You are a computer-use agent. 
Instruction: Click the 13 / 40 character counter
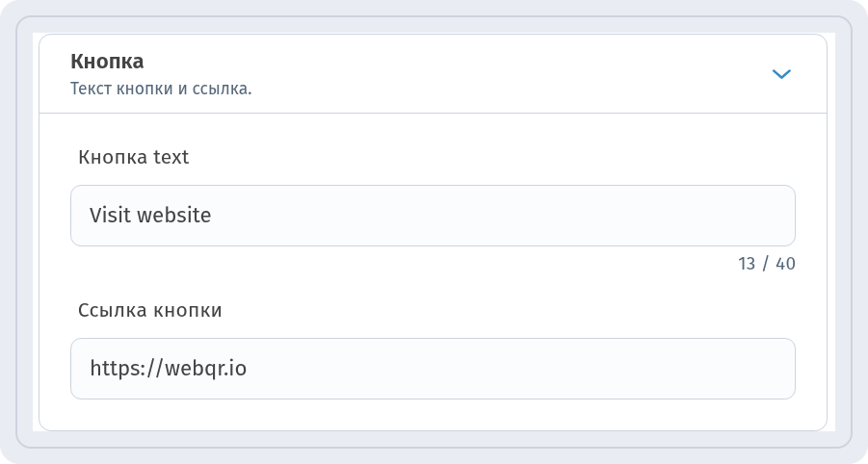[x=767, y=264]
